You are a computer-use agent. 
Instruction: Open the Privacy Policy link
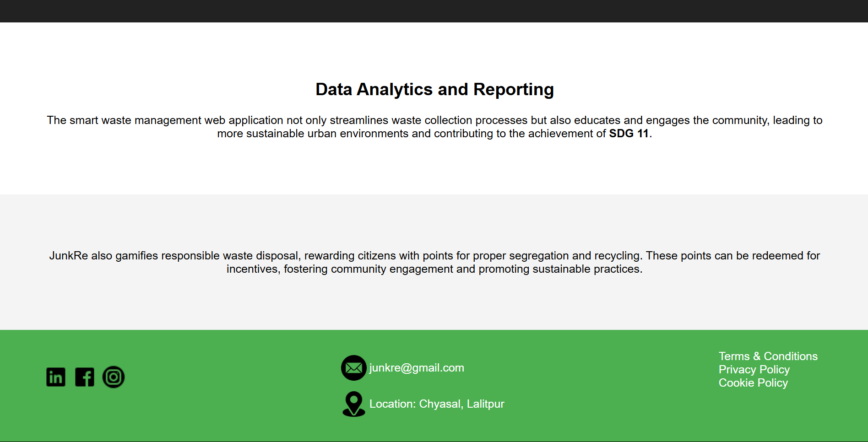pyautogui.click(x=754, y=369)
